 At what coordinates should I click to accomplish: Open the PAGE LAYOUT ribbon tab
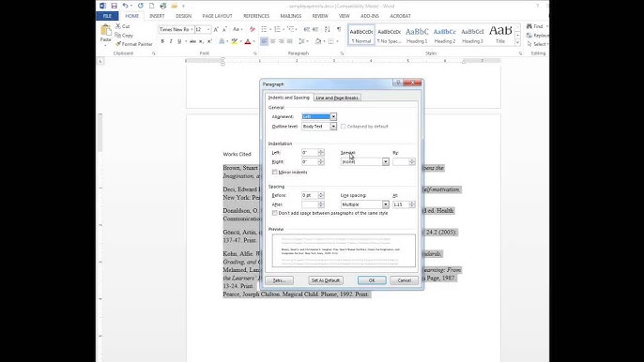tap(217, 16)
